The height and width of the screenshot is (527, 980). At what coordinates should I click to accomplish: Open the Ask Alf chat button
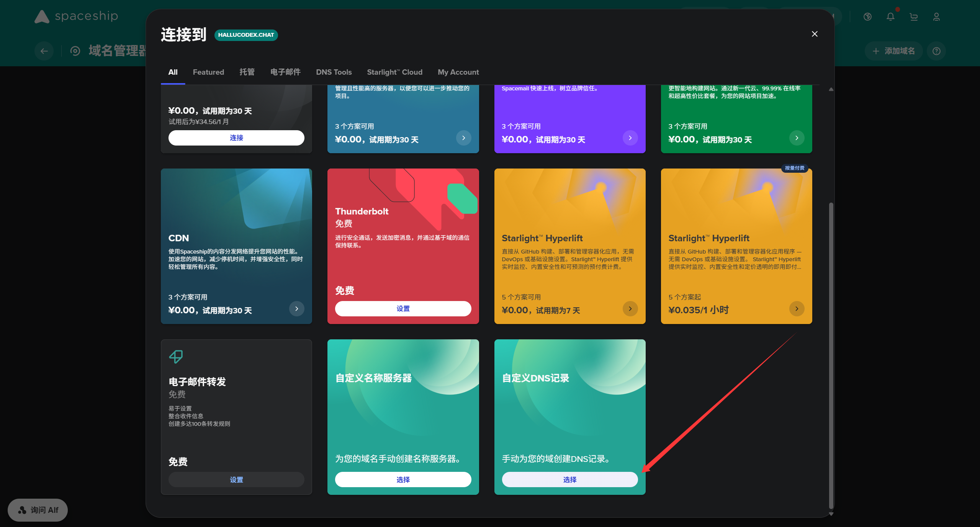pos(38,510)
